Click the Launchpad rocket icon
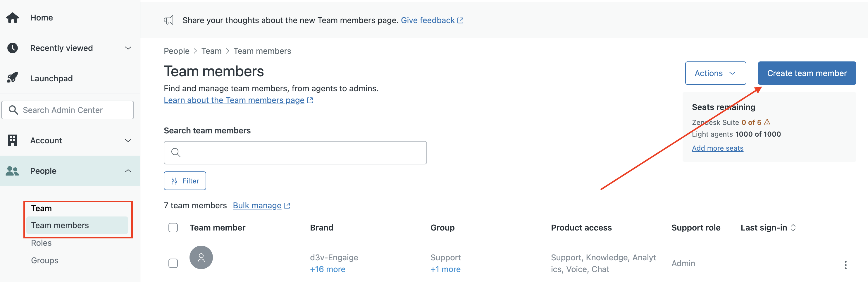Image resolution: width=868 pixels, height=282 pixels. (13, 78)
